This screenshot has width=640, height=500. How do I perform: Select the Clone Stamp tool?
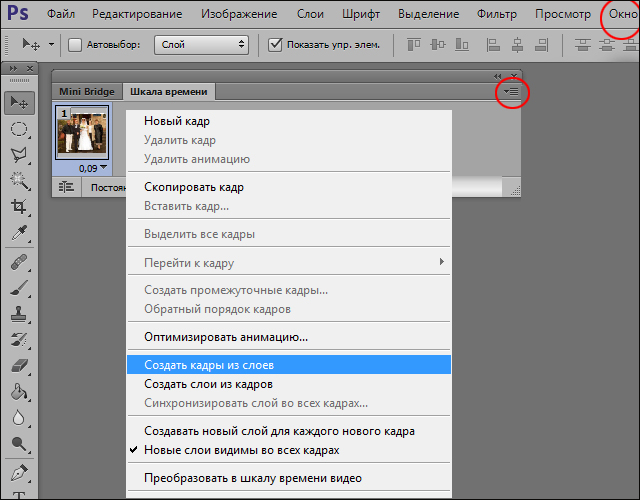[x=18, y=314]
